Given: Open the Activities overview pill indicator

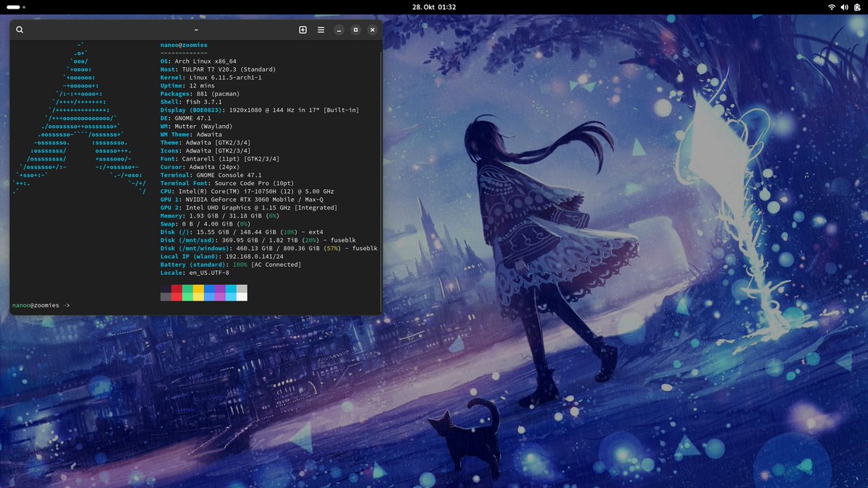Looking at the screenshot, I should [17, 7].
